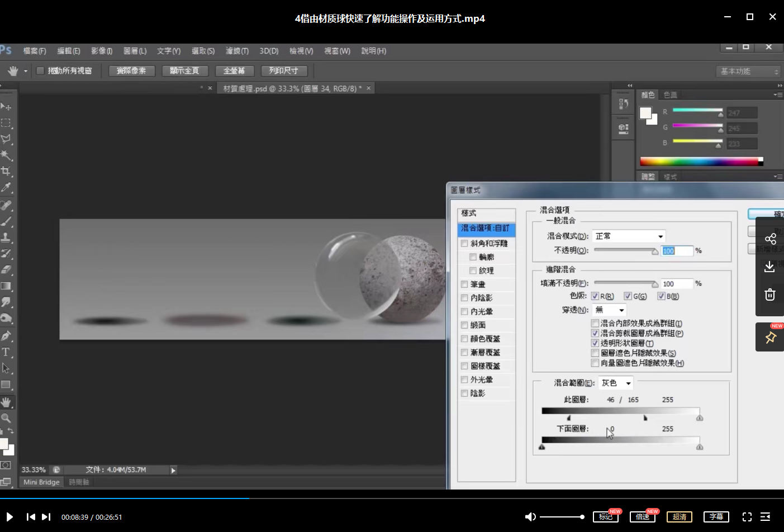Screen dimensions: 784x532
Task: Enable the 斜角和浮雕 style checkbox
Action: (x=464, y=244)
